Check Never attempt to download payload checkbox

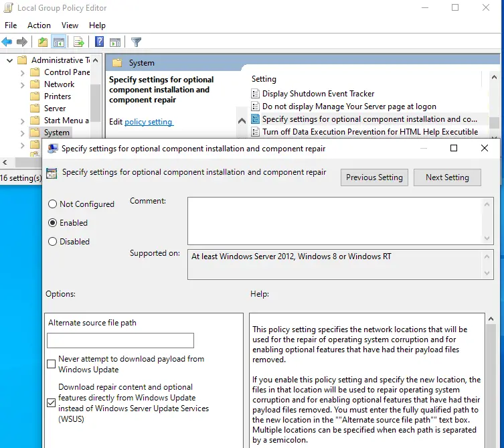point(52,364)
